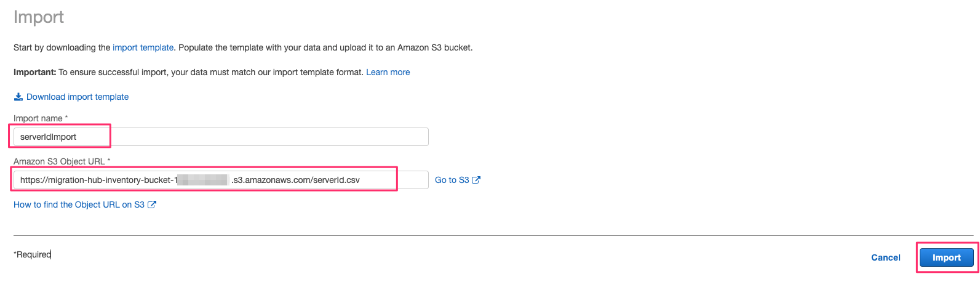The height and width of the screenshot is (292, 980).
Task: Click the bold "Important:" notice text
Action: [35, 72]
